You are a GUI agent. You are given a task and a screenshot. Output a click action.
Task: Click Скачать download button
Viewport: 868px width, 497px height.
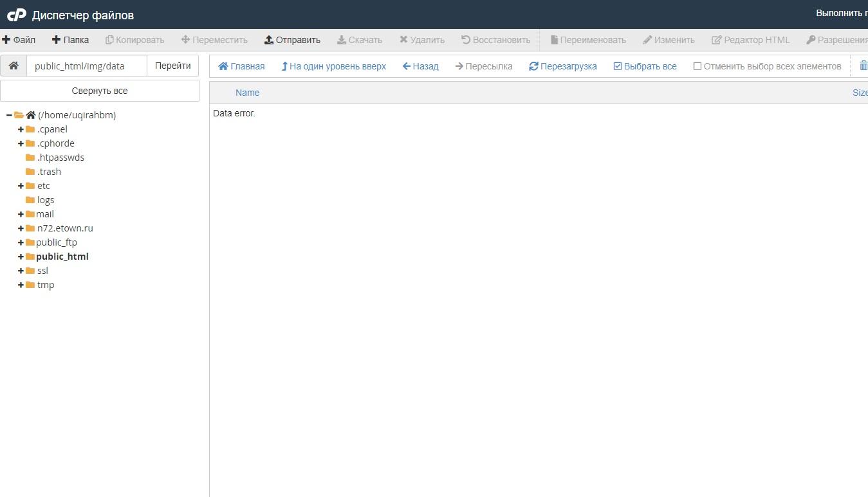(x=360, y=40)
